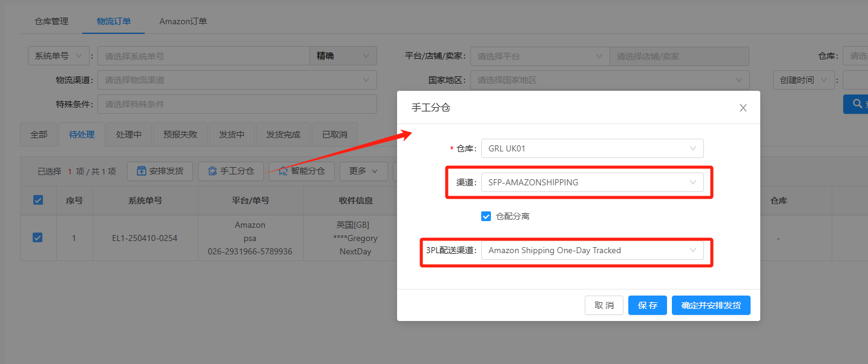Click Amazon order 026-2931966-5789936

250,251
